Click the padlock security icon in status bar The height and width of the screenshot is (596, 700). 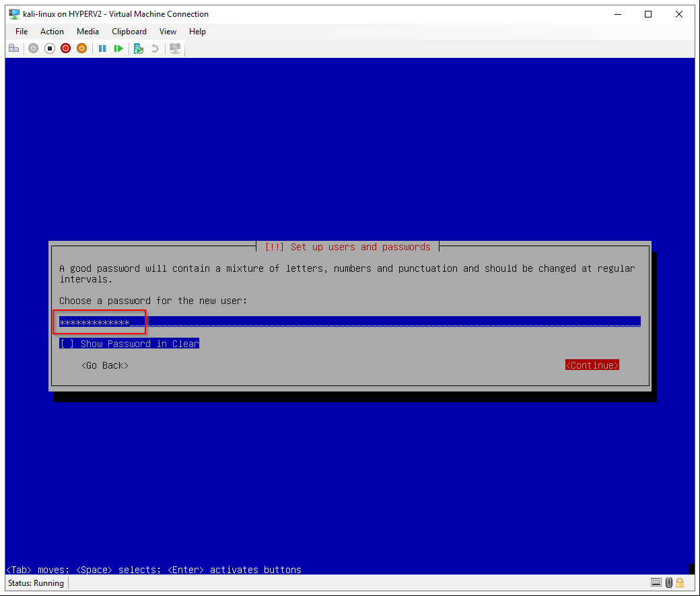point(680,583)
